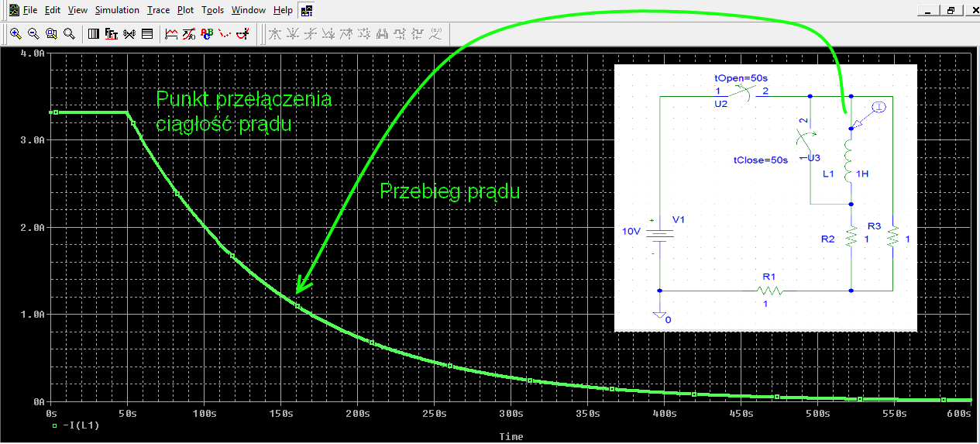Select the 'Przebieg prądu' text annotation

tap(449, 192)
